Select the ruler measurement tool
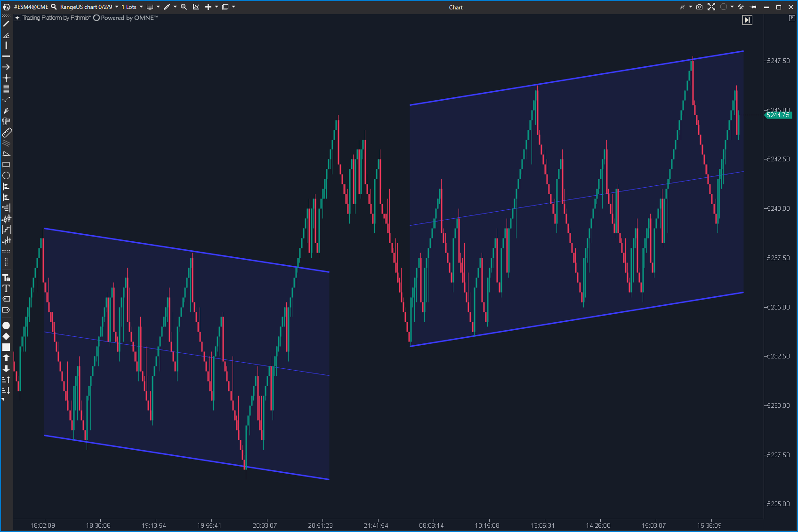Viewport: 798px width, 532px height. tap(7, 133)
